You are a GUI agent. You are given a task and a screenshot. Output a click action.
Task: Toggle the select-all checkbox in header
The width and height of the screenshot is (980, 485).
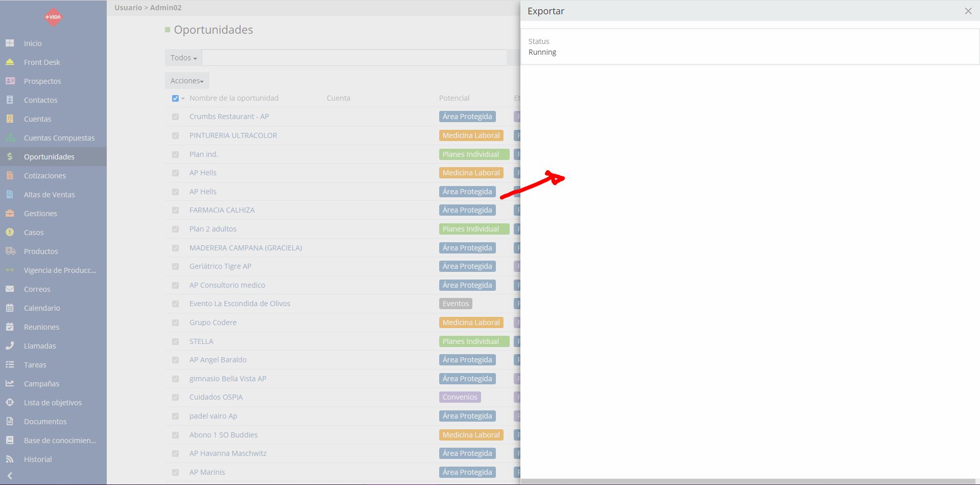coord(175,98)
